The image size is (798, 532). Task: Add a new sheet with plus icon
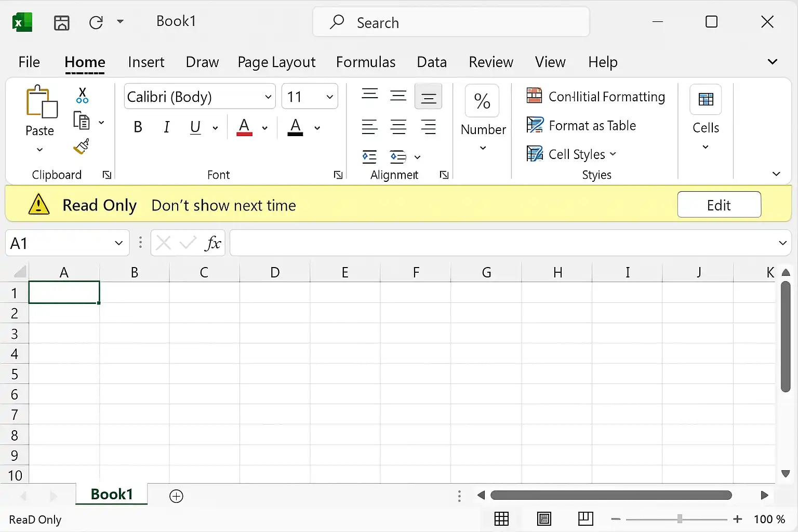tap(177, 496)
